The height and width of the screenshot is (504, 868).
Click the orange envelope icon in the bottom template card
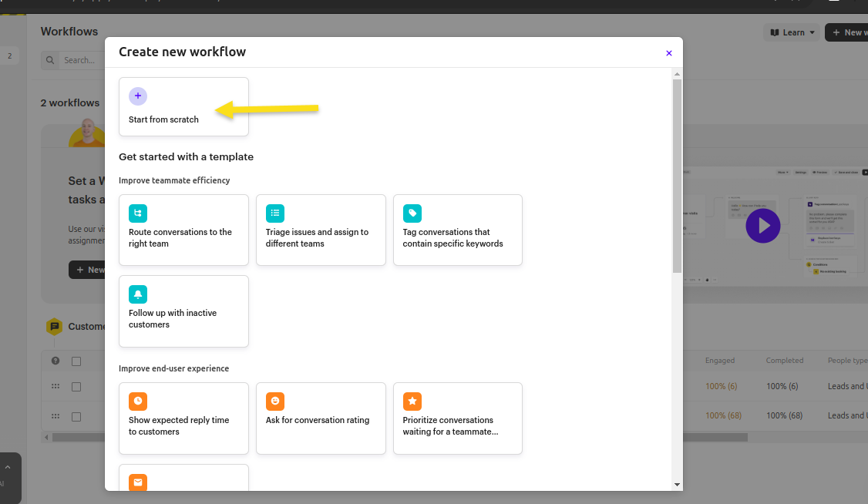(138, 482)
